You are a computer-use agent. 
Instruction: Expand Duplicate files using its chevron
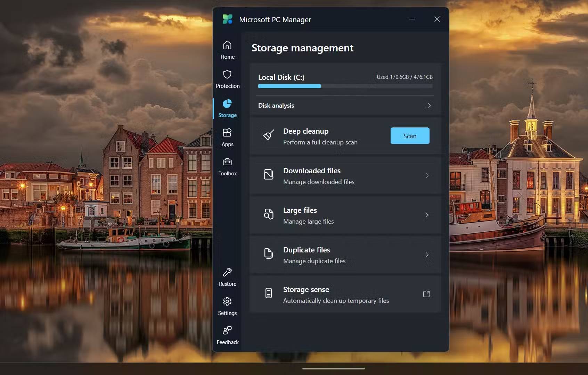[x=427, y=255]
